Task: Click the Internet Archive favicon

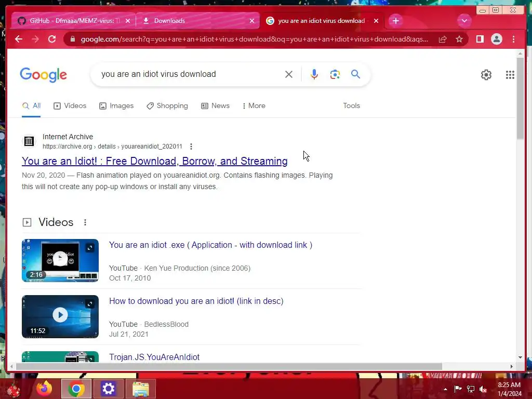Action: click(29, 141)
